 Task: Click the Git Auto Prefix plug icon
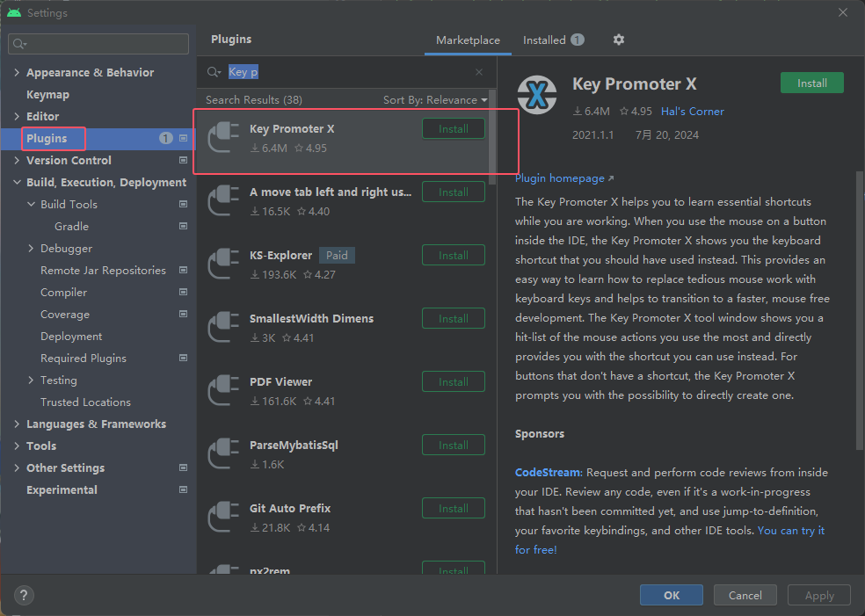pos(223,517)
